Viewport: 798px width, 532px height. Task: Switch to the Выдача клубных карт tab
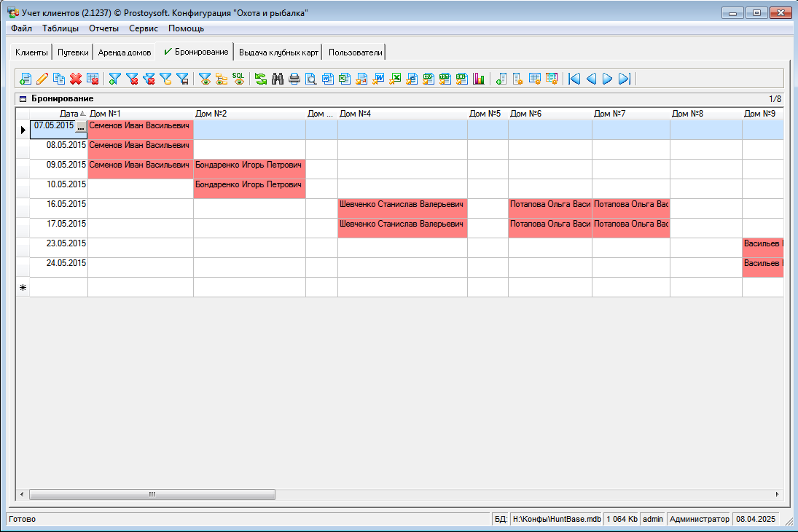click(278, 52)
